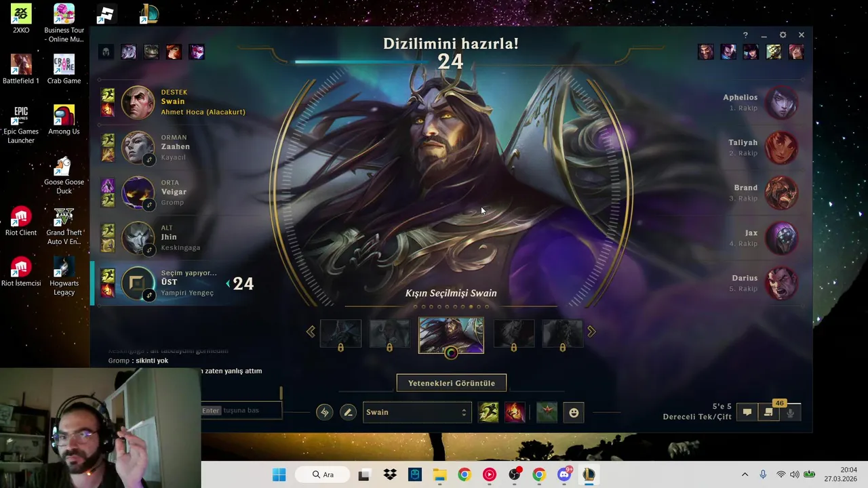Image resolution: width=868 pixels, height=488 pixels.
Task: Open the notes icon with the 46 badge
Action: click(768, 411)
